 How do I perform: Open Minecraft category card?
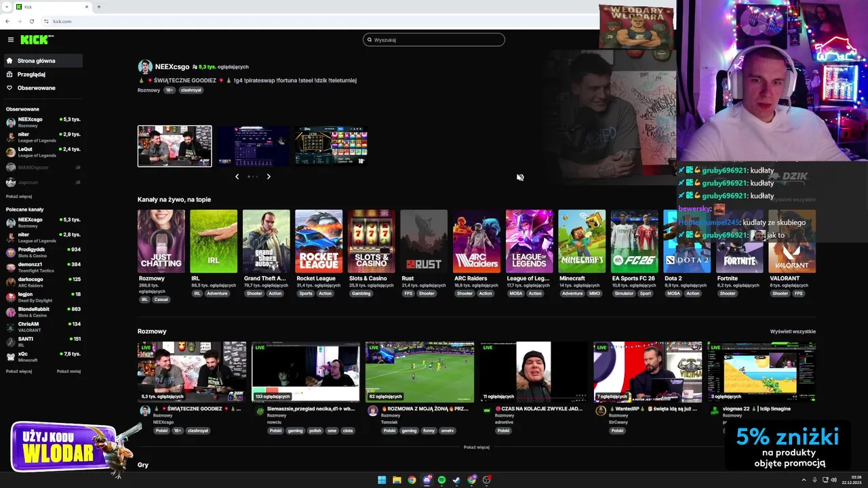pos(581,241)
